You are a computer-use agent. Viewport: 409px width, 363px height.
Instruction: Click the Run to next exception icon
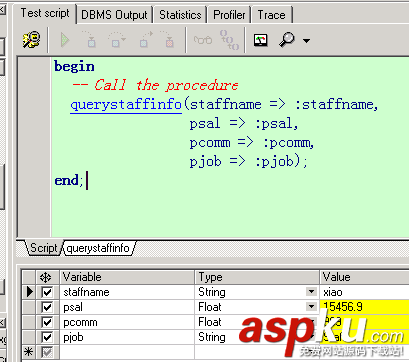click(167, 39)
